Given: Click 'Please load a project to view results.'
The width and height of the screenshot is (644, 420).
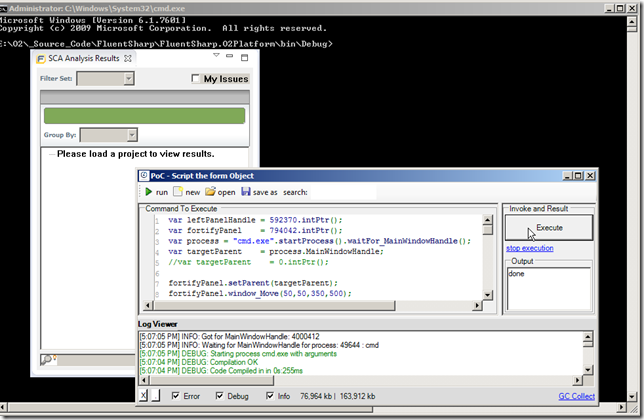Looking at the screenshot, I should (x=136, y=154).
